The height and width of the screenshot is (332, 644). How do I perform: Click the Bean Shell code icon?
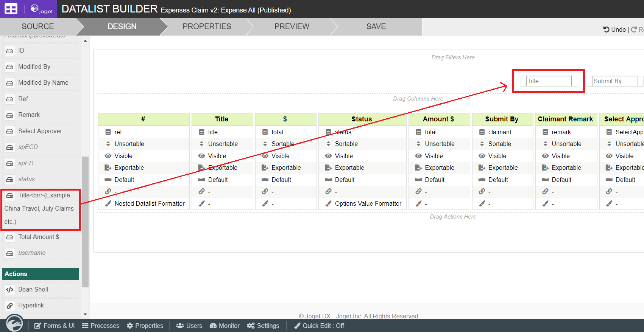coord(10,290)
